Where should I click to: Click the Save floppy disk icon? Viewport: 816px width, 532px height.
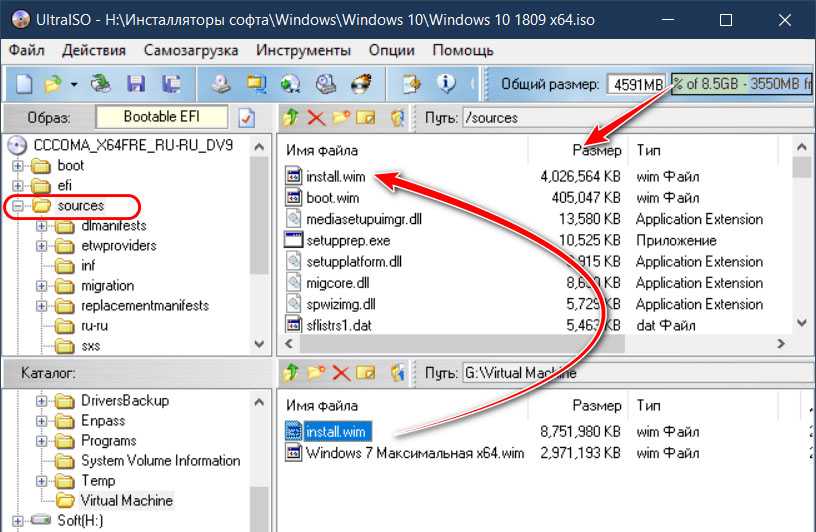click(x=135, y=83)
